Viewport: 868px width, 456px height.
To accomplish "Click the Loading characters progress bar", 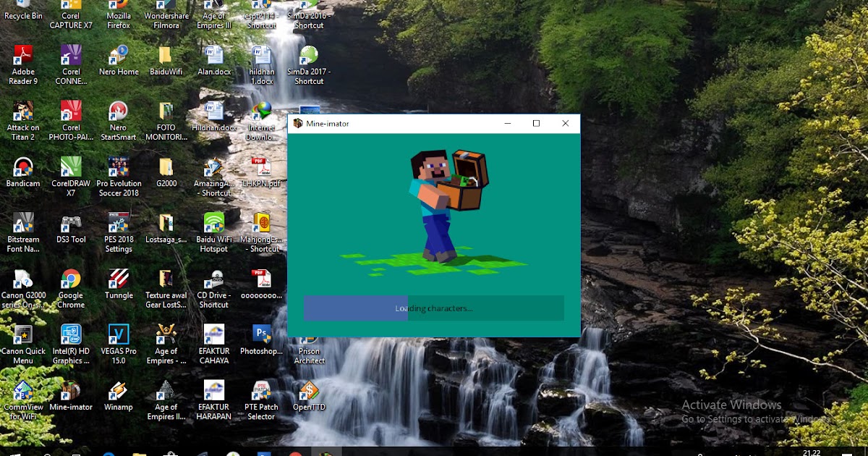I will pyautogui.click(x=433, y=308).
